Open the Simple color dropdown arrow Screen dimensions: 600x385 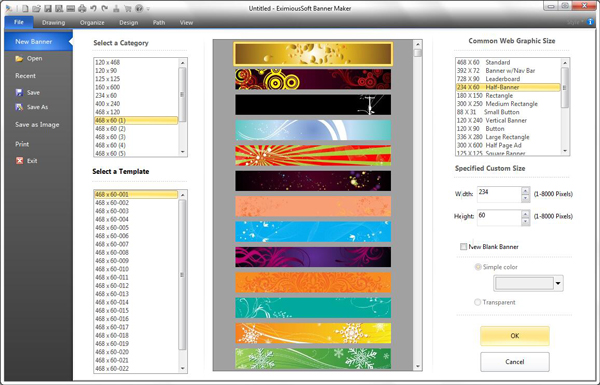(x=558, y=284)
